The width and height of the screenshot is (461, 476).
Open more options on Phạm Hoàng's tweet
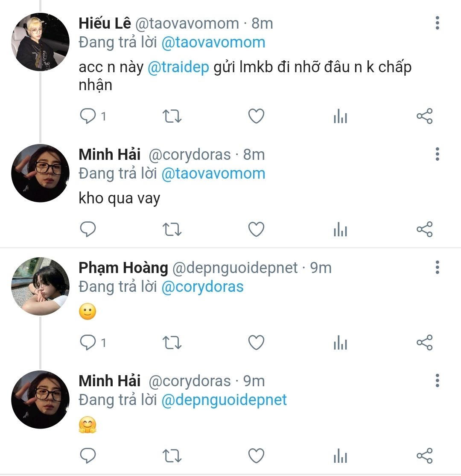coord(437,267)
